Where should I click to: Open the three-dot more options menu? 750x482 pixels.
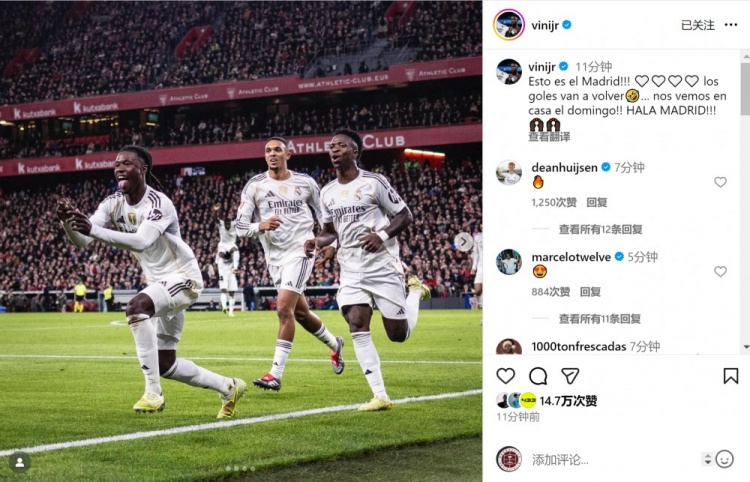click(x=731, y=25)
